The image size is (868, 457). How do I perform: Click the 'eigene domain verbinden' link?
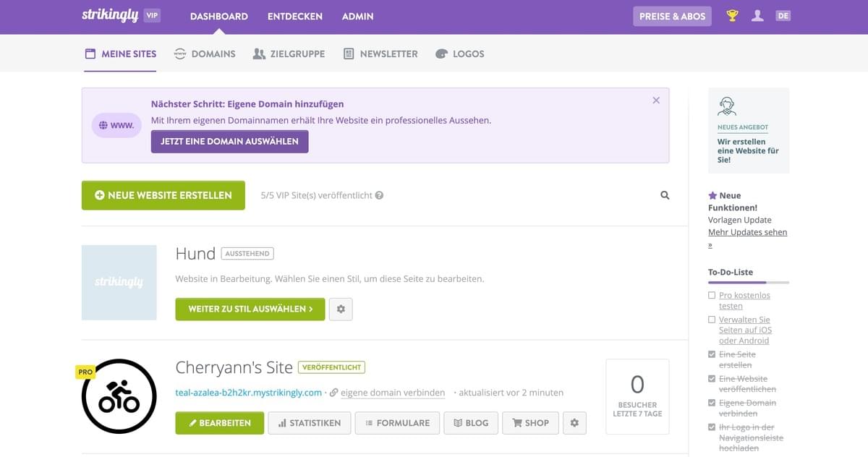pyautogui.click(x=393, y=393)
